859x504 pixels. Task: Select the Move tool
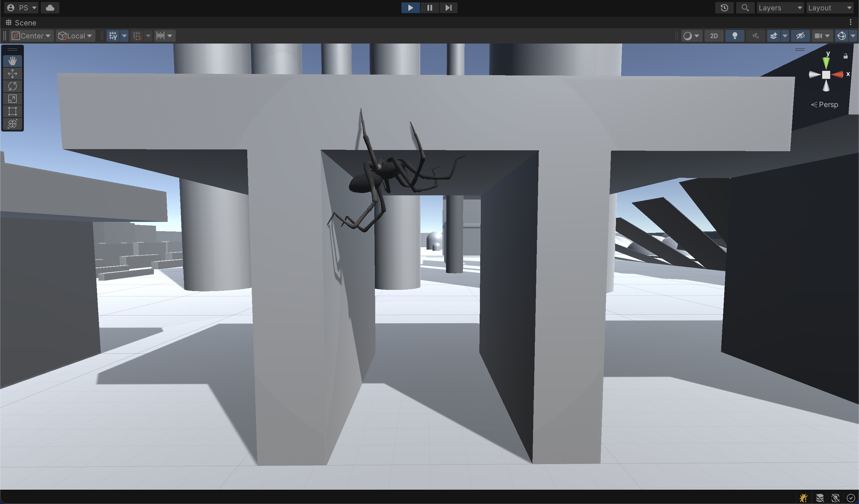coord(13,74)
